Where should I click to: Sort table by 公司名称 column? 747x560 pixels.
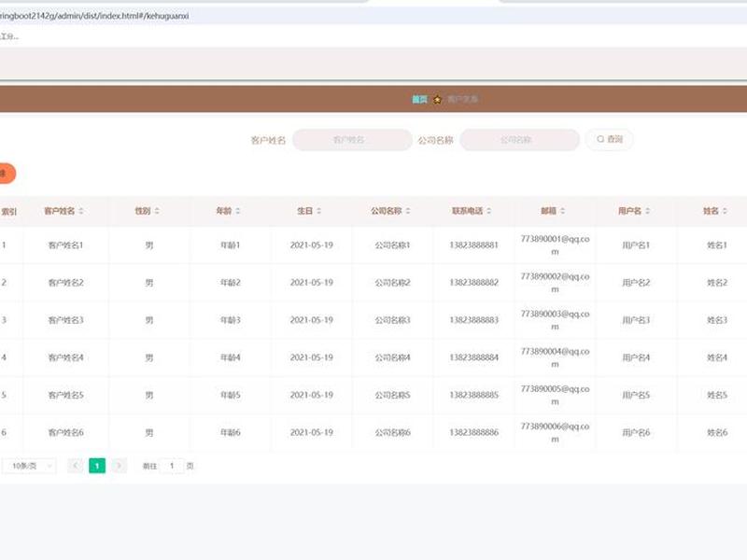coord(408,211)
